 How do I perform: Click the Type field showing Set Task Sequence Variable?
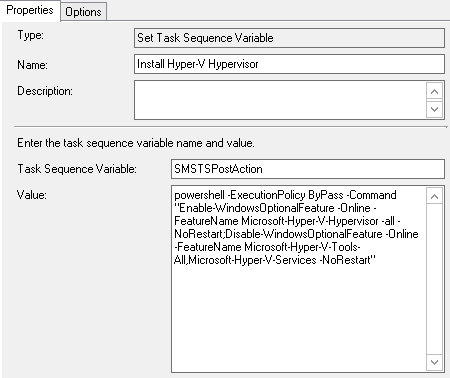pos(289,38)
